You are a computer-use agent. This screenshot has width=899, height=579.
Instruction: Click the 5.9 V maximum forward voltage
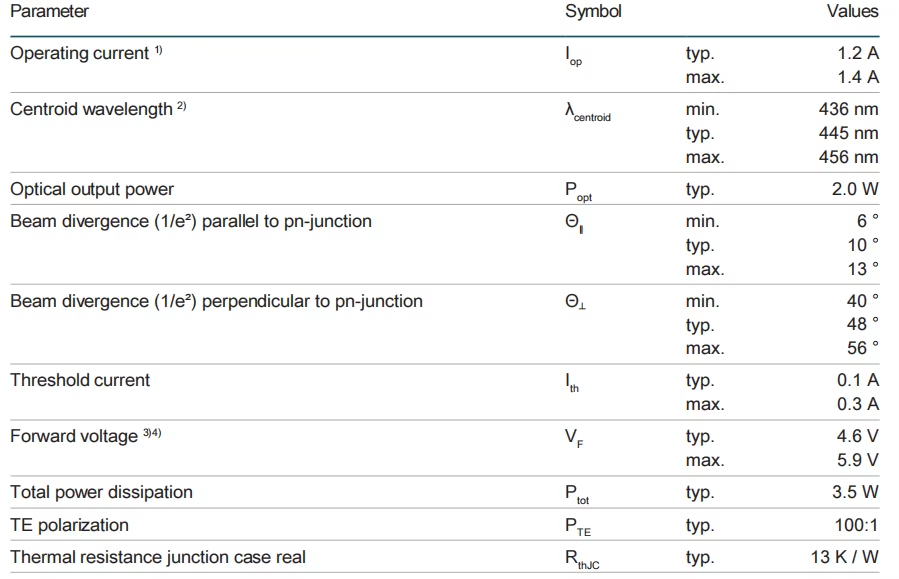[x=858, y=460]
